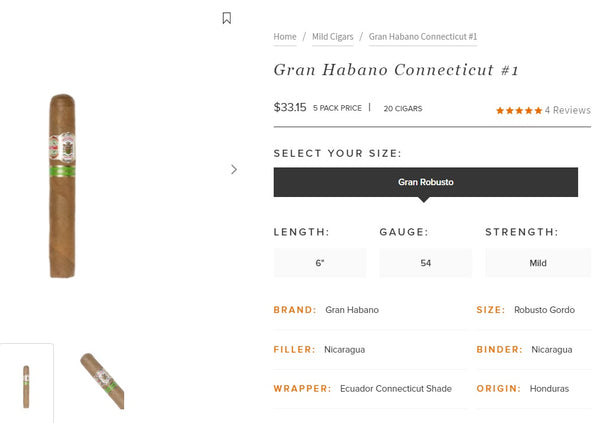The image size is (600, 423).
Task: Open the 4 Reviews link
Action: pyautogui.click(x=568, y=110)
